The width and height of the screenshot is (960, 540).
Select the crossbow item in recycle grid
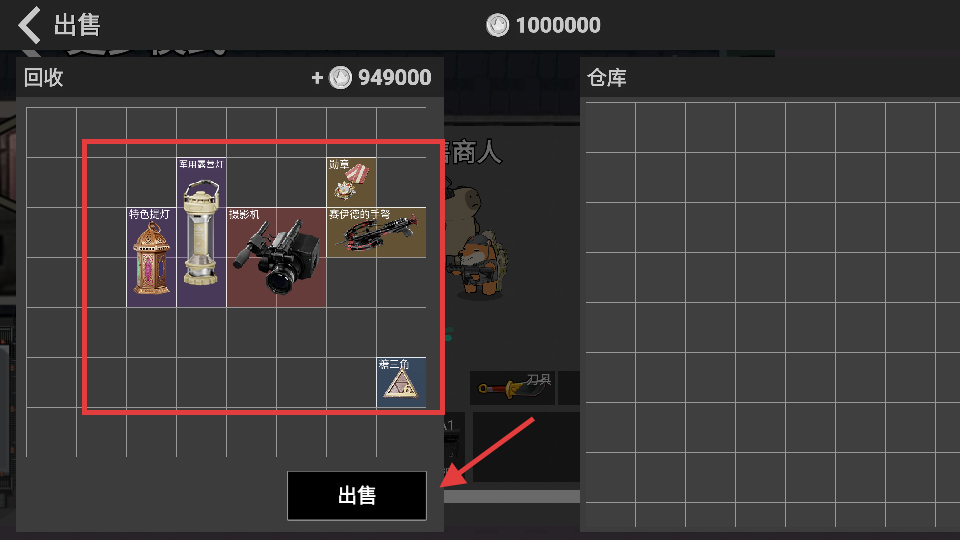(377, 232)
